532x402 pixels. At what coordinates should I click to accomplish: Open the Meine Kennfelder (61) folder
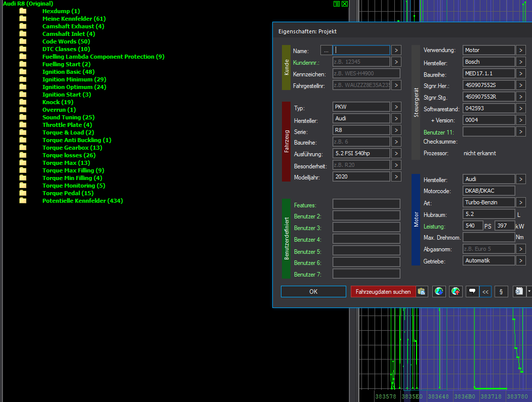(x=74, y=19)
